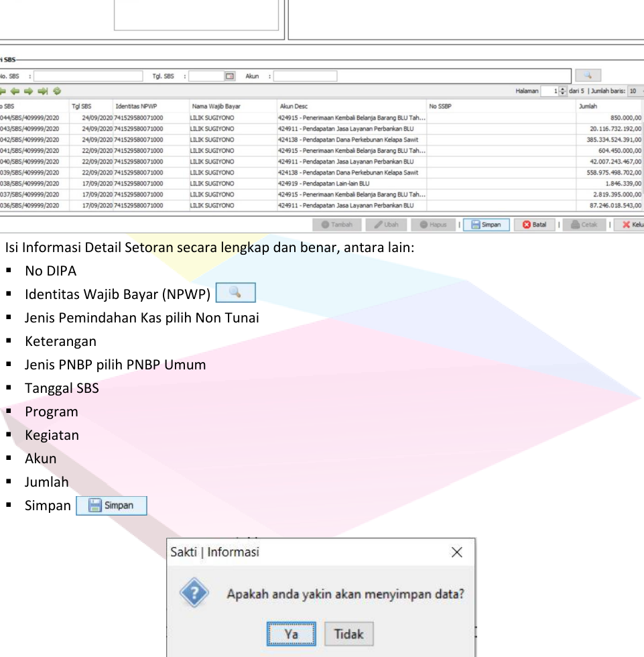Click the Tambah add button
Image resolution: width=644 pixels, height=657 pixels.
click(x=337, y=225)
